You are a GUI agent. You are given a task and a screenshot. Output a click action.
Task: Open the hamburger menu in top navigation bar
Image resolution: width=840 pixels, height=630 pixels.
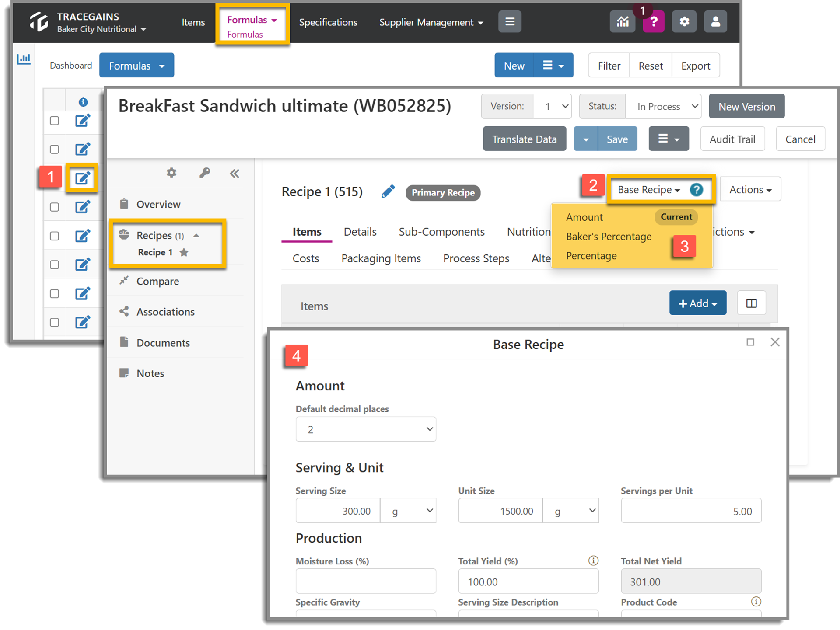click(x=510, y=22)
